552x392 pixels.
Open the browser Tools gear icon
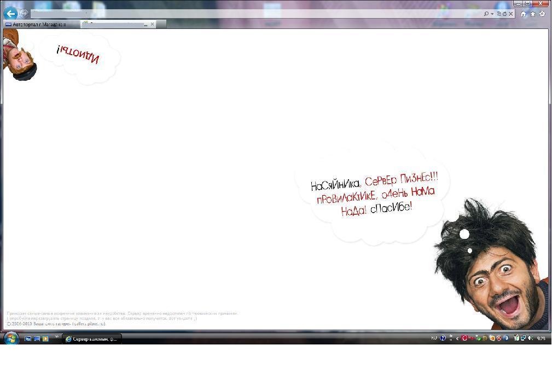pyautogui.click(x=542, y=14)
